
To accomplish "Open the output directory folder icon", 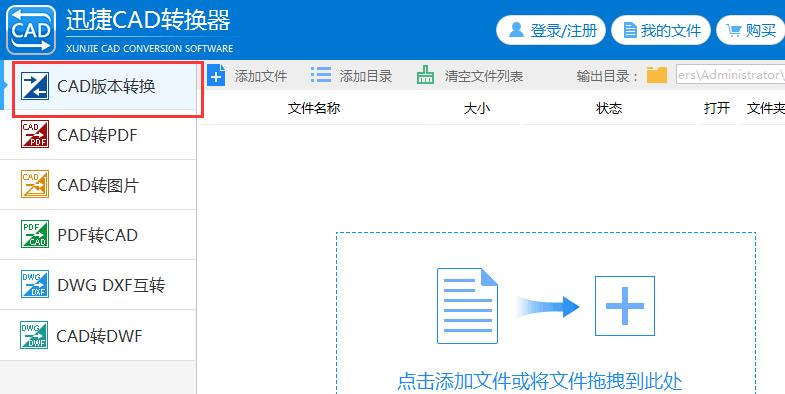I will (657, 75).
